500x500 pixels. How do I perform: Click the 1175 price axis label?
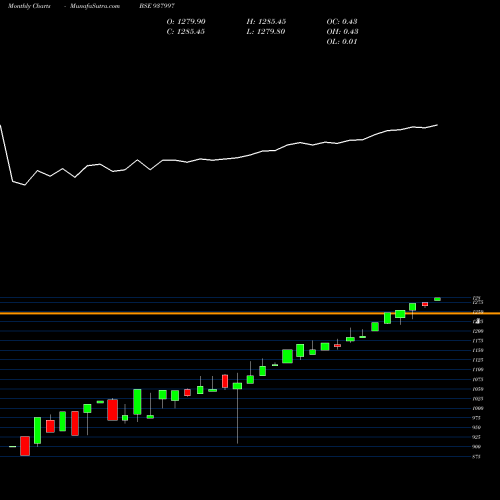coord(478,341)
